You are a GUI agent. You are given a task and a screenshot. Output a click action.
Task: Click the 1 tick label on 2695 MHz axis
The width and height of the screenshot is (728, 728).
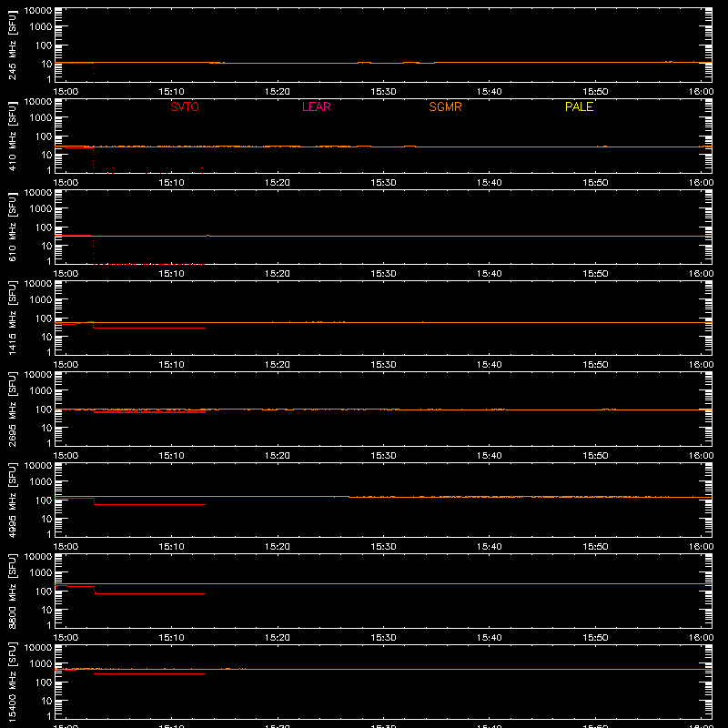[x=49, y=443]
